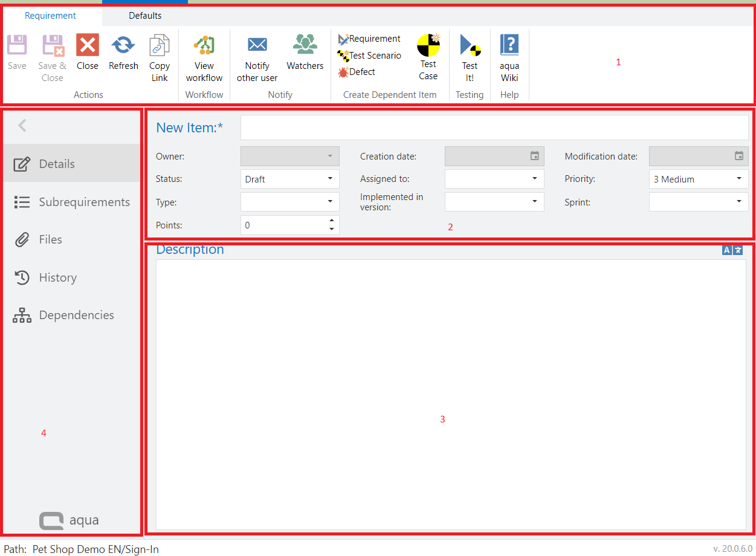Increase the Points value using up arrow
This screenshot has width=756, height=556.
[331, 221]
